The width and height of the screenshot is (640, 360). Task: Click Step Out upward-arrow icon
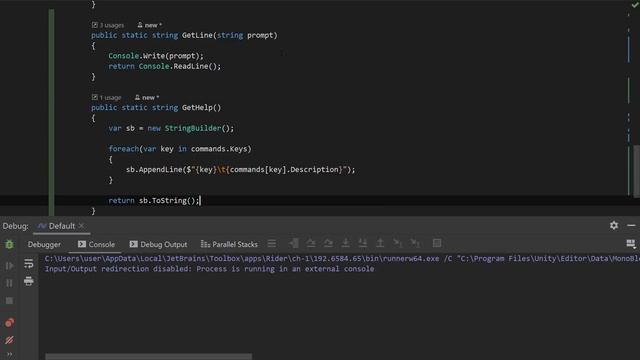(x=380, y=244)
